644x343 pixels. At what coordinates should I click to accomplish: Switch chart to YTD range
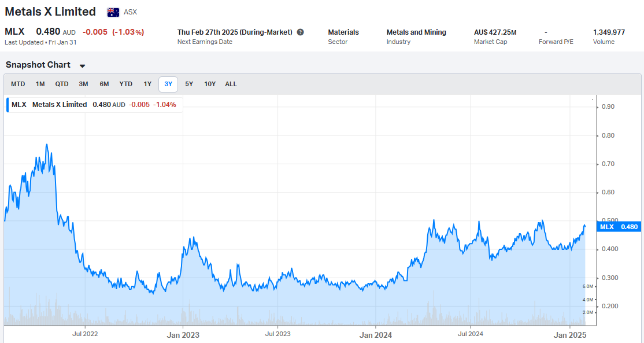[x=125, y=84]
